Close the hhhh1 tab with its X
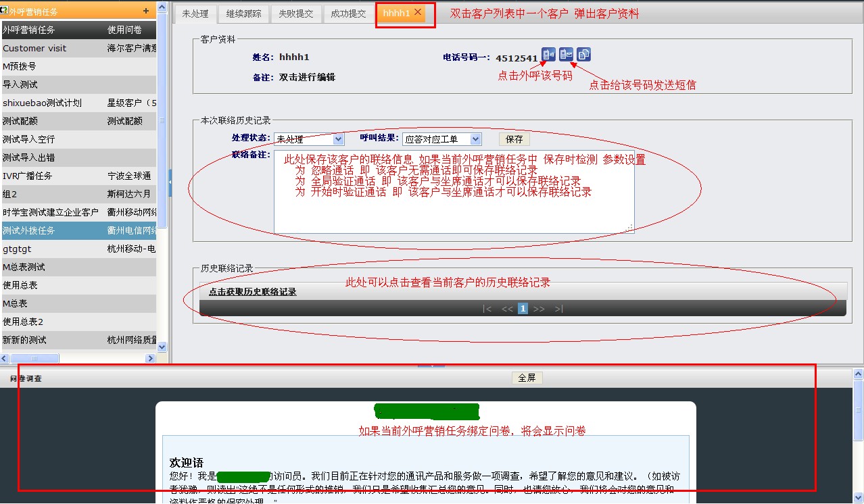This screenshot has width=864, height=504. point(418,12)
